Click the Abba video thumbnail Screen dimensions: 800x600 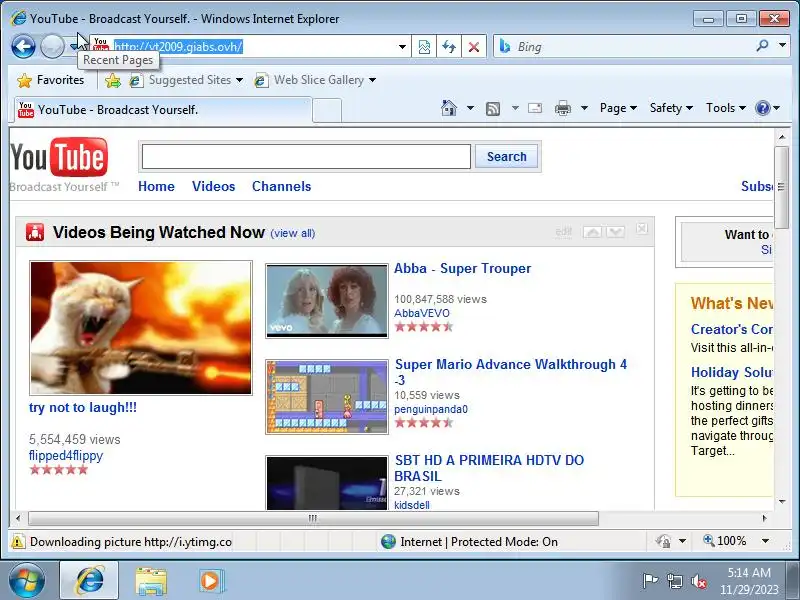(327, 301)
